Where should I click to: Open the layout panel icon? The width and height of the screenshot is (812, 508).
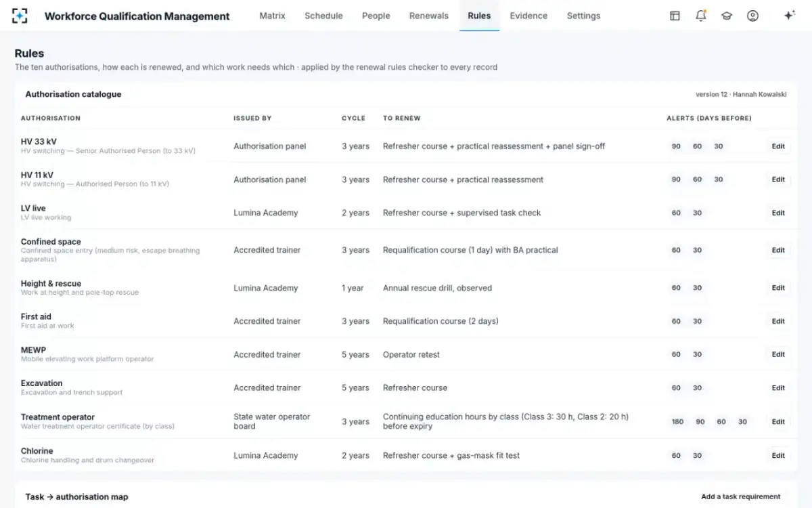point(675,16)
